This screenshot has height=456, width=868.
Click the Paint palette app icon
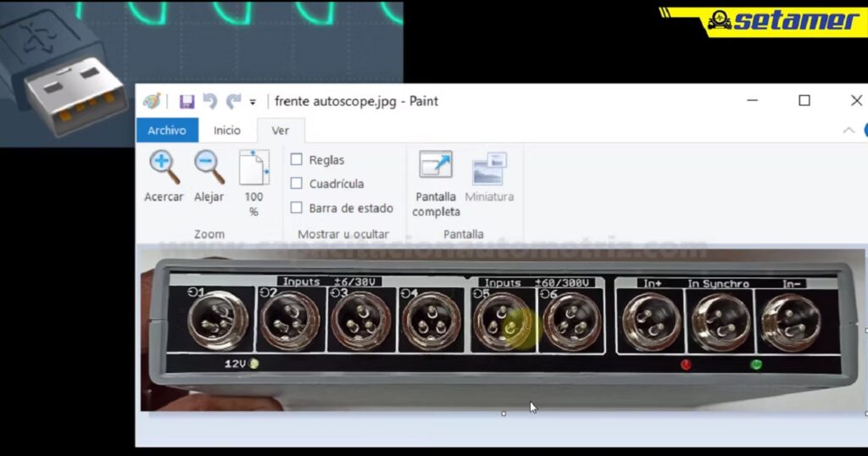pos(152,101)
